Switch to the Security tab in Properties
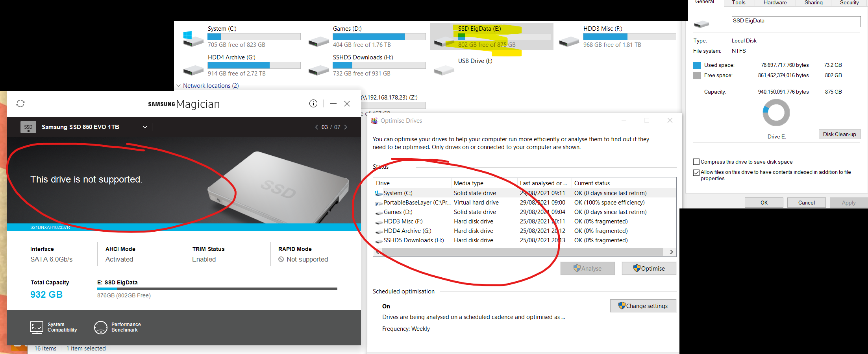868x354 pixels. (x=849, y=3)
